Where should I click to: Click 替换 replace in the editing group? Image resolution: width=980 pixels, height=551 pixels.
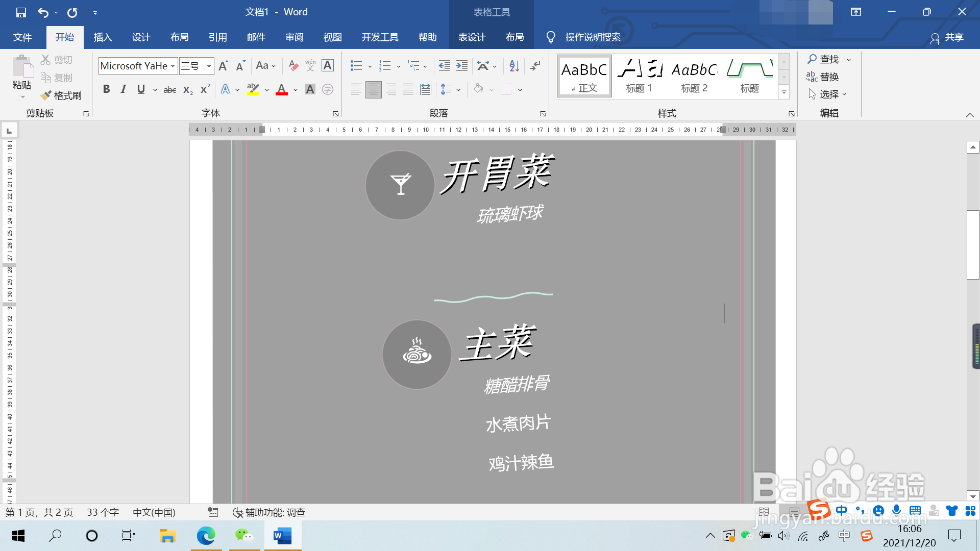[830, 77]
